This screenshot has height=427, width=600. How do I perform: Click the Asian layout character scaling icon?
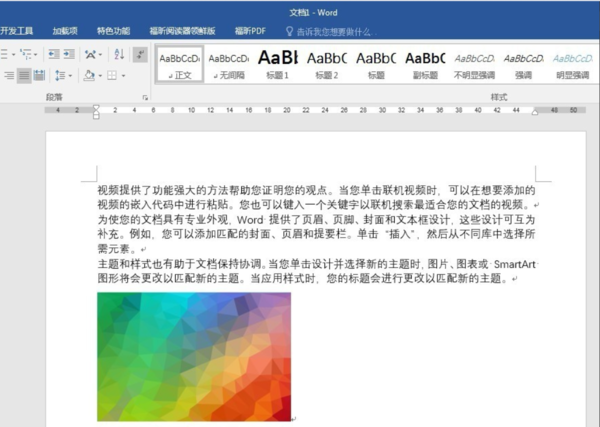90,54
